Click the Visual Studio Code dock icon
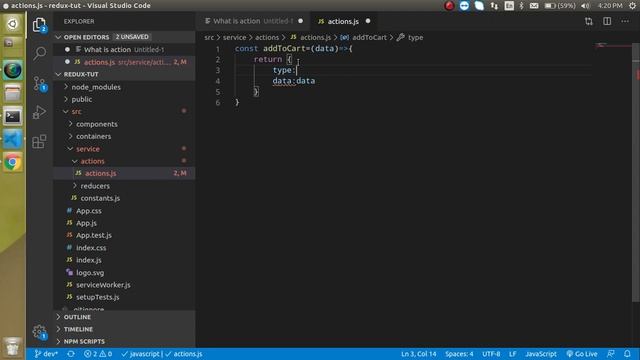The image size is (640, 360). 13,140
